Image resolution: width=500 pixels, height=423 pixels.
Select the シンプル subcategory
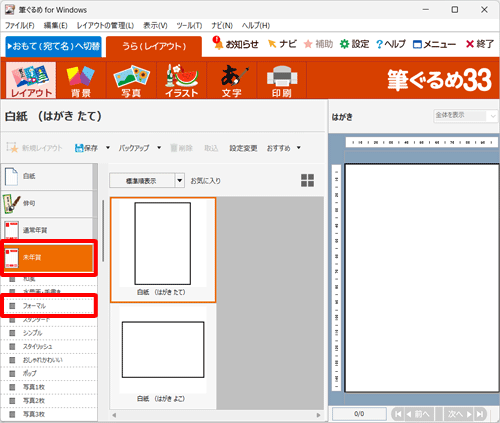49,333
